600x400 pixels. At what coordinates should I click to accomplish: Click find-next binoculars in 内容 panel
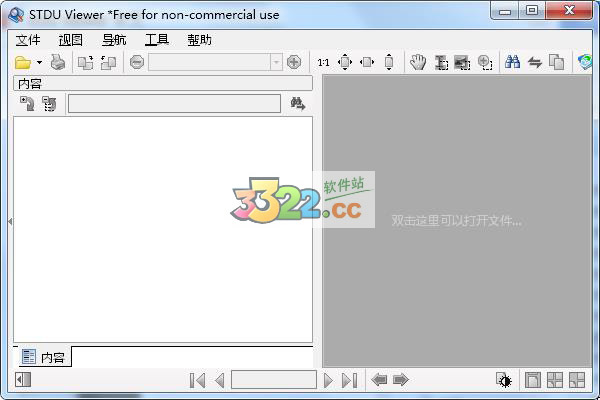click(x=298, y=104)
